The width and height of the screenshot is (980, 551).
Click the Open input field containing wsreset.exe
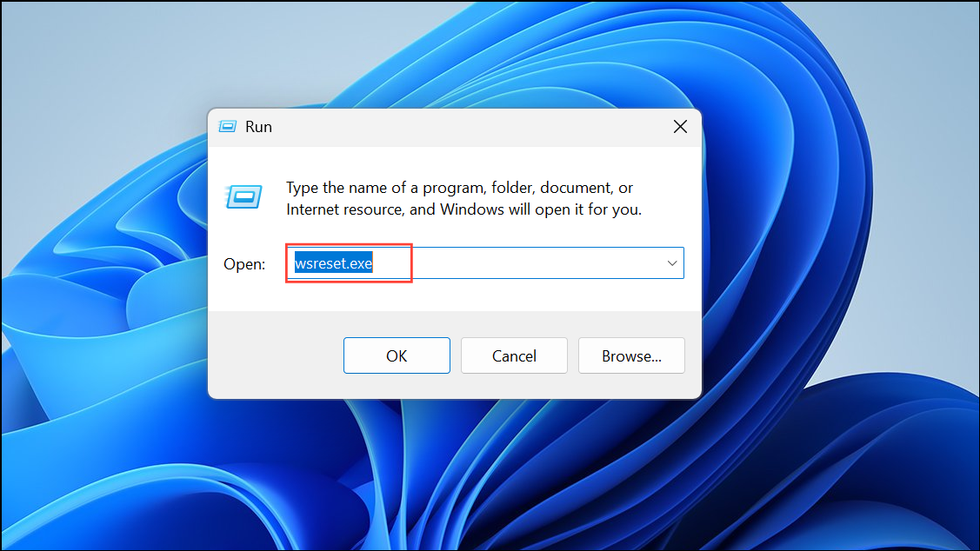[x=485, y=263]
